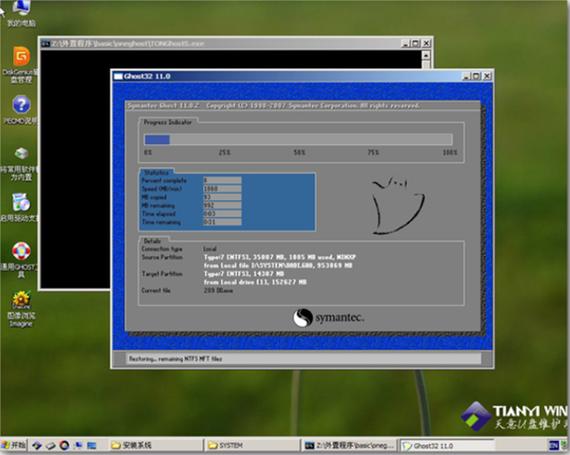The width and height of the screenshot is (570, 455).
Task: Click the console window scrollbar up arrow
Action: point(426,55)
